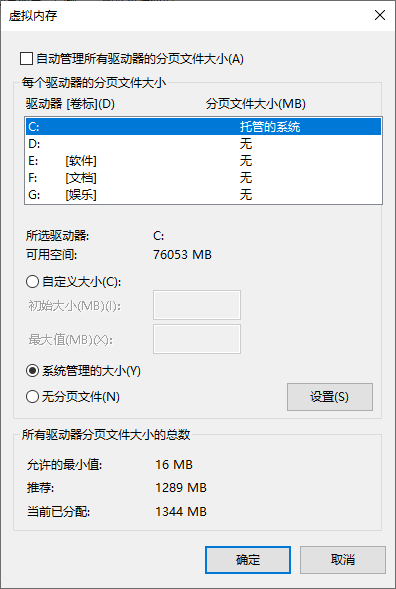Confirm with the 确定 button
This screenshot has width=396, height=589.
click(x=248, y=560)
